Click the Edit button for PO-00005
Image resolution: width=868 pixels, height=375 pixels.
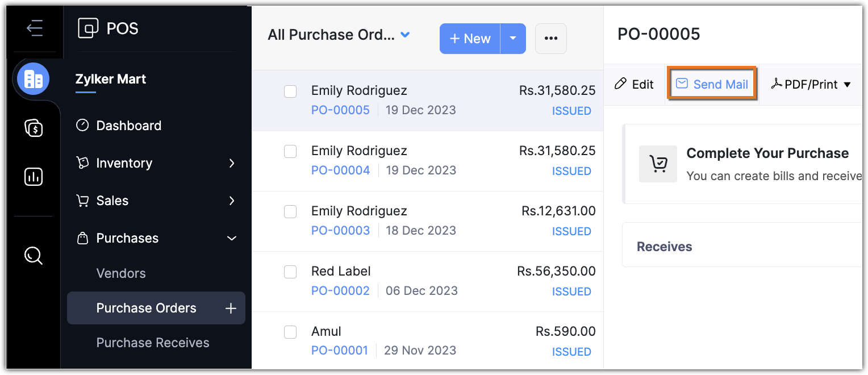[635, 85]
